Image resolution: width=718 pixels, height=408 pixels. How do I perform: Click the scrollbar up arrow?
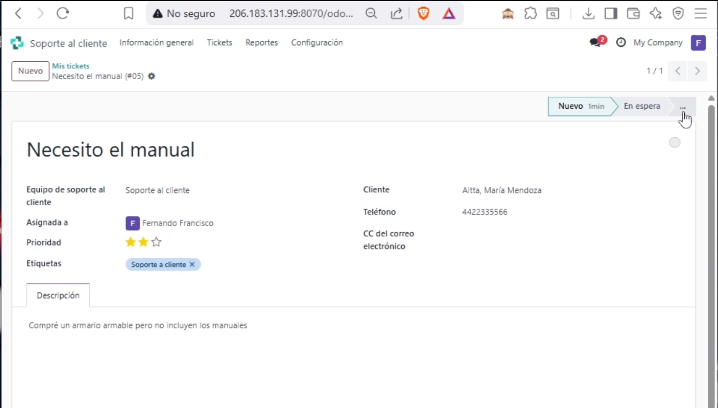[x=711, y=98]
